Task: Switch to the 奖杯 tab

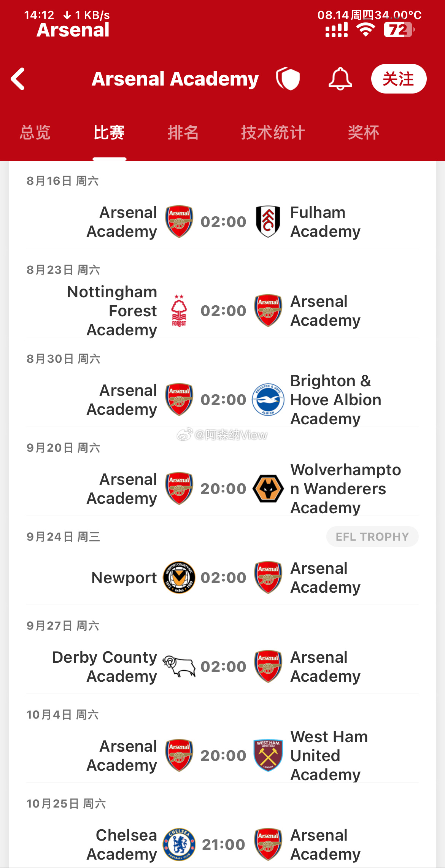Action: (363, 132)
